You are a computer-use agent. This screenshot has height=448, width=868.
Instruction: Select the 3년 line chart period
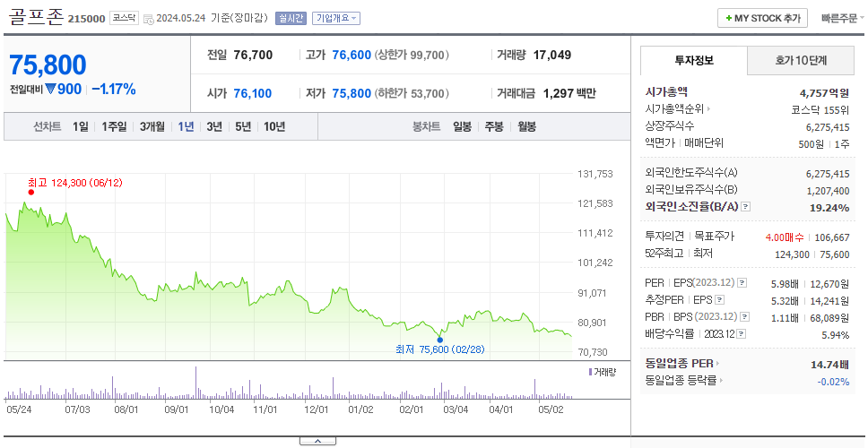tap(214, 126)
